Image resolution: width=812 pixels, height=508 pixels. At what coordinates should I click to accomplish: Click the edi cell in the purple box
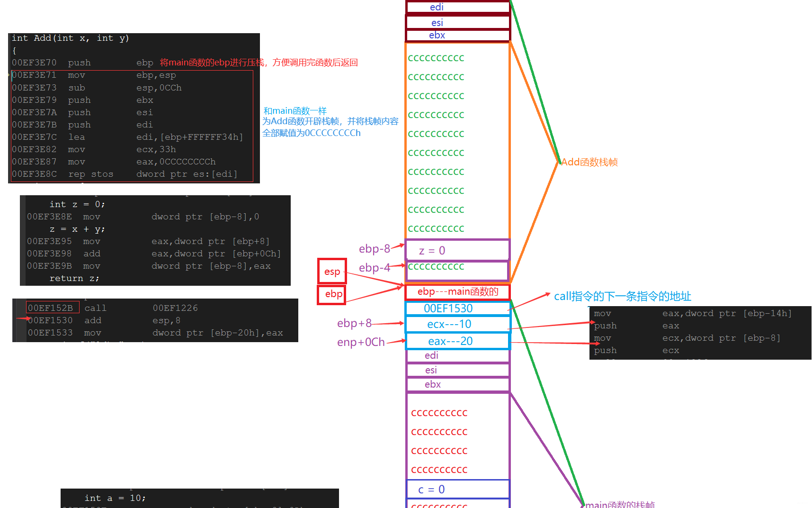point(458,355)
